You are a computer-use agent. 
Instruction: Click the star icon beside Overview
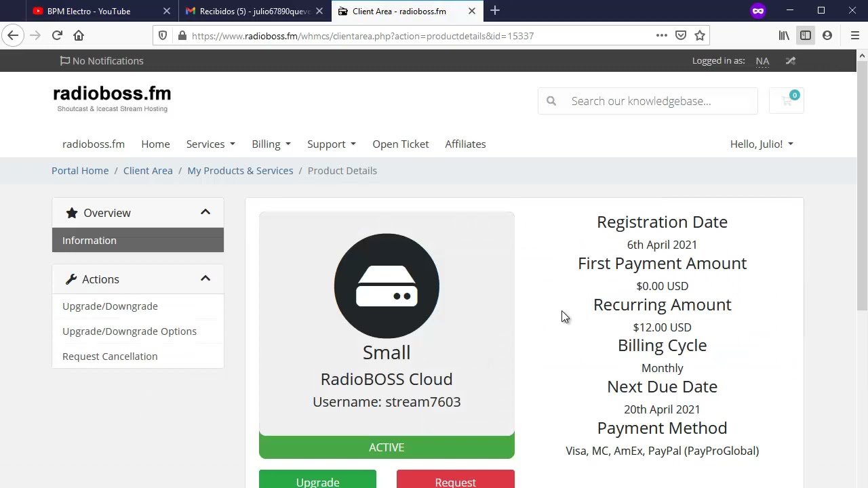point(71,213)
